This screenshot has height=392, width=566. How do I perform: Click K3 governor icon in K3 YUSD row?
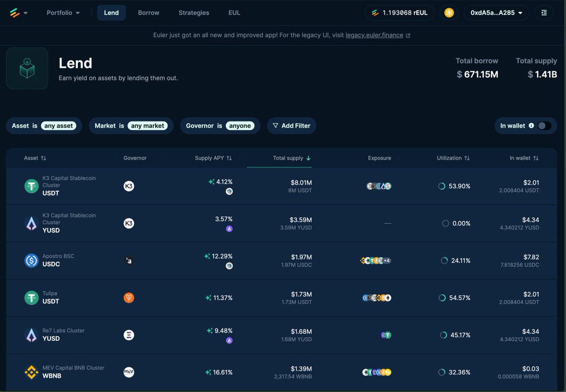[x=129, y=223]
